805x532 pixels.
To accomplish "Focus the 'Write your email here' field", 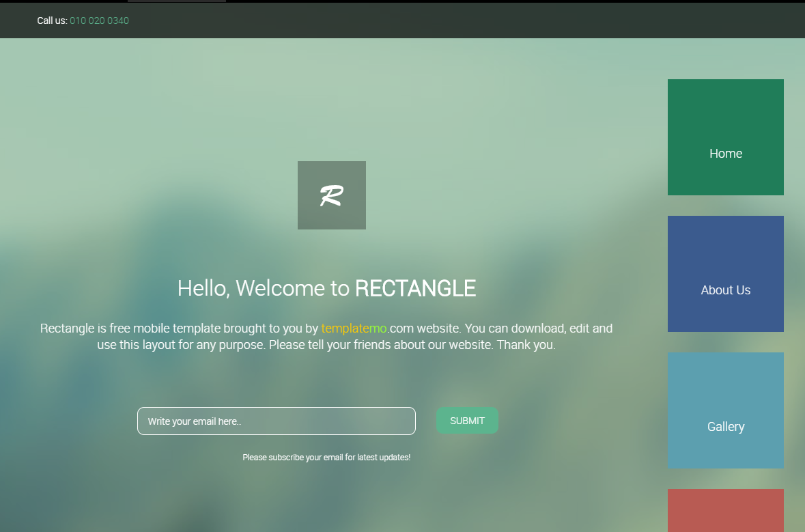I will pyautogui.click(x=276, y=421).
